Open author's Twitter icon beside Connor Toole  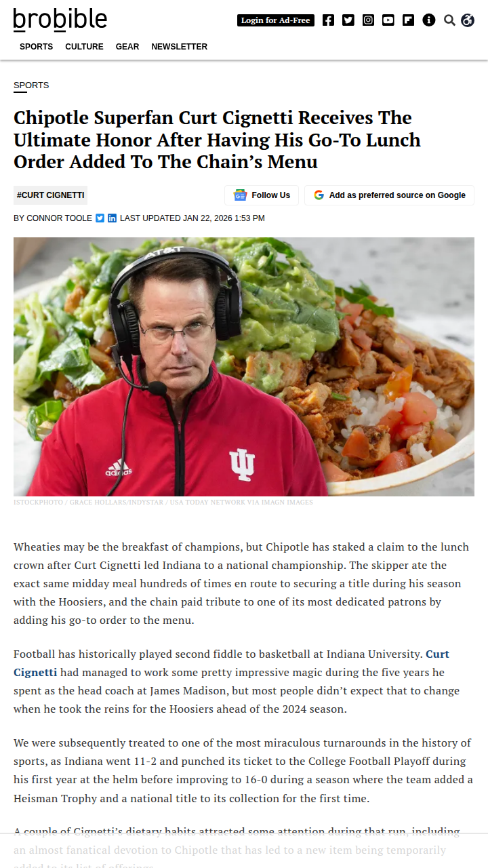click(x=100, y=218)
